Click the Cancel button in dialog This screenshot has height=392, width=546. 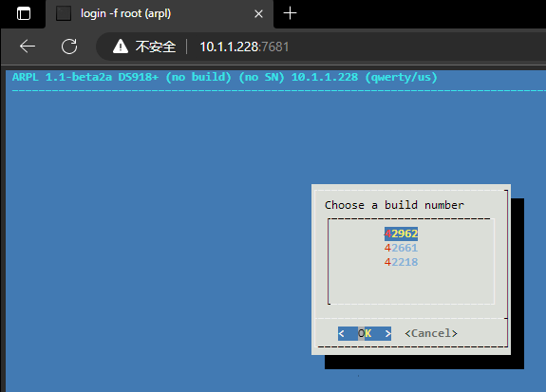point(431,333)
